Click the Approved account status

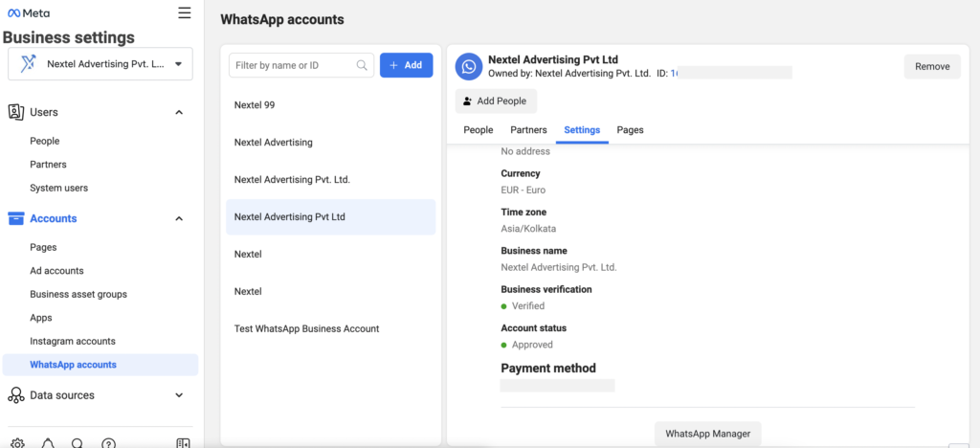tap(532, 345)
